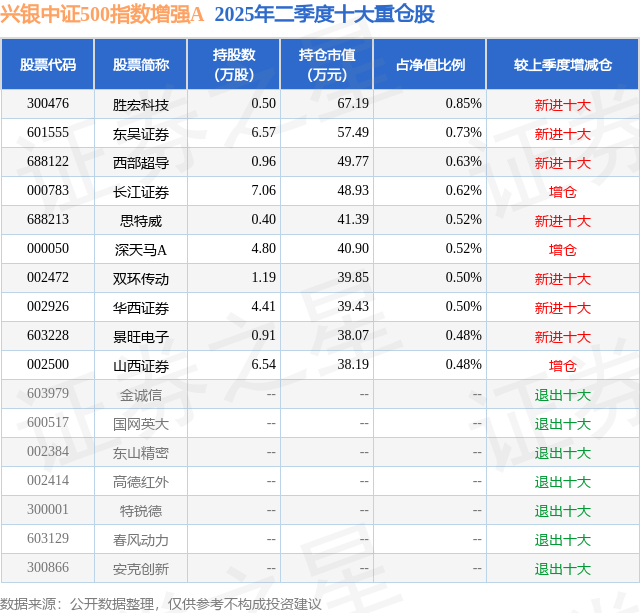Click market value 38.19
This screenshot has width=640, height=613.
pyautogui.click(x=353, y=364)
